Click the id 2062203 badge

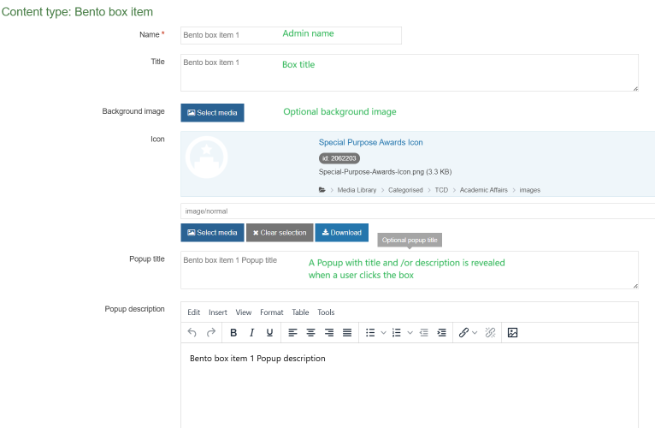pos(339,158)
